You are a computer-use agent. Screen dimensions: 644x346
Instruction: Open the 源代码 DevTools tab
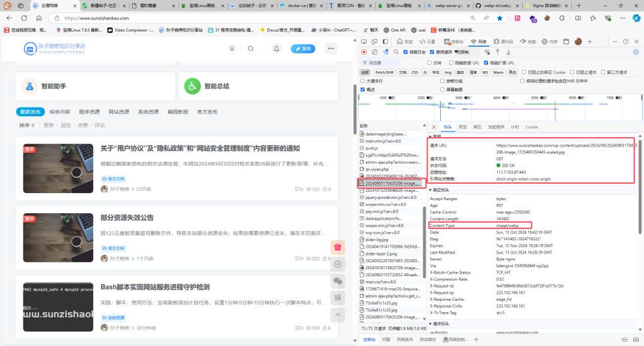coord(504,42)
